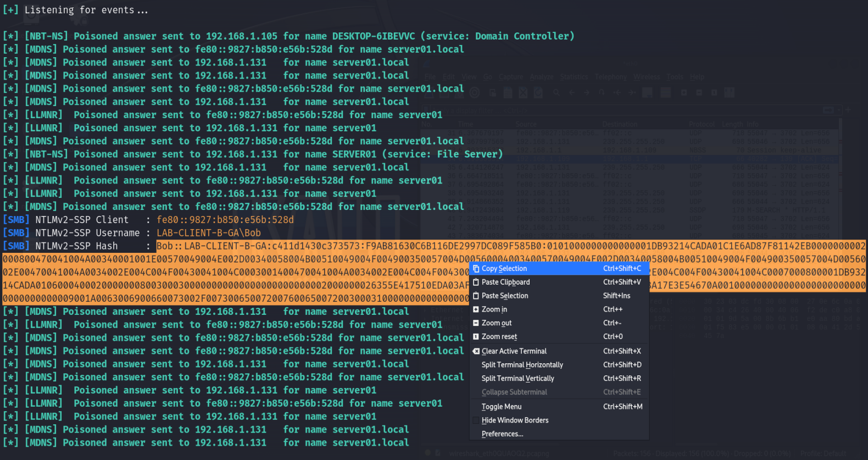Click Wireshark's capture options toolbar icon
Screen dimensions: 868x460
tap(475, 92)
